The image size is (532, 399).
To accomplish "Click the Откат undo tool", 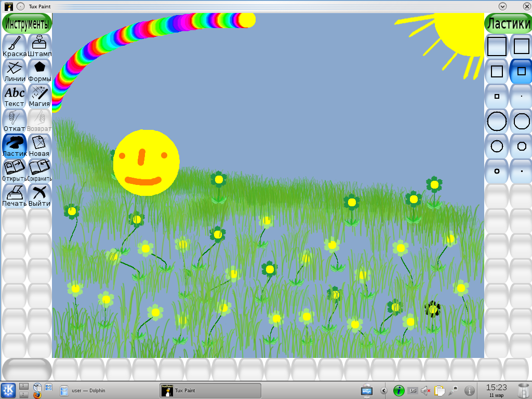I will [15, 121].
